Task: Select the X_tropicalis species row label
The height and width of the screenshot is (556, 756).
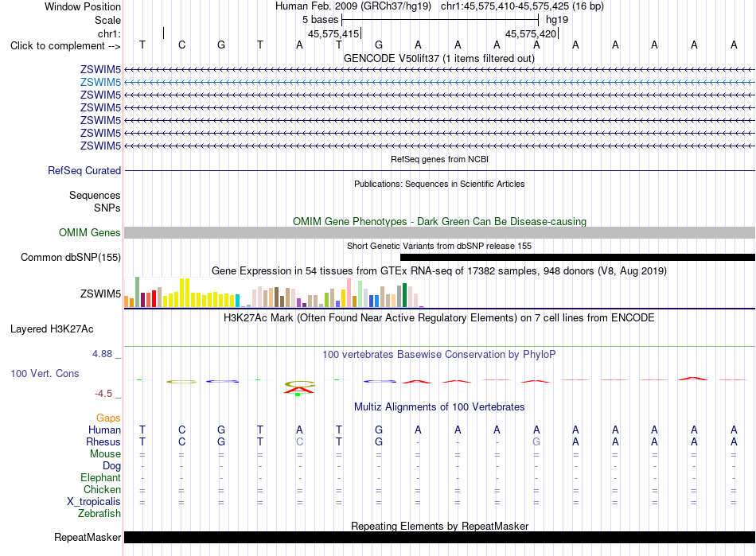Action: [x=94, y=502]
